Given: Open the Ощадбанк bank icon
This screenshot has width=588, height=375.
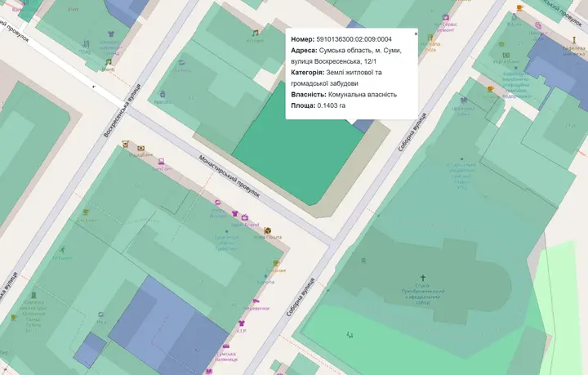Looking at the screenshot, I should 140,149.
